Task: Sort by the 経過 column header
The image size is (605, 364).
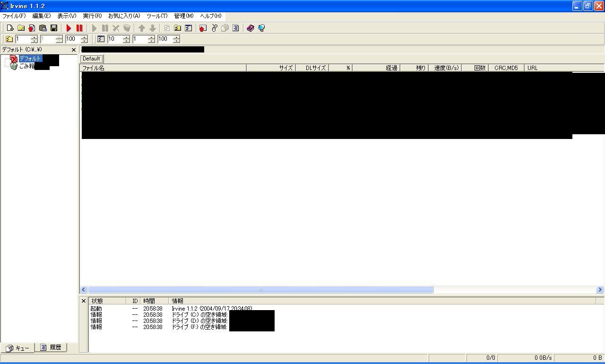Action: click(x=376, y=68)
